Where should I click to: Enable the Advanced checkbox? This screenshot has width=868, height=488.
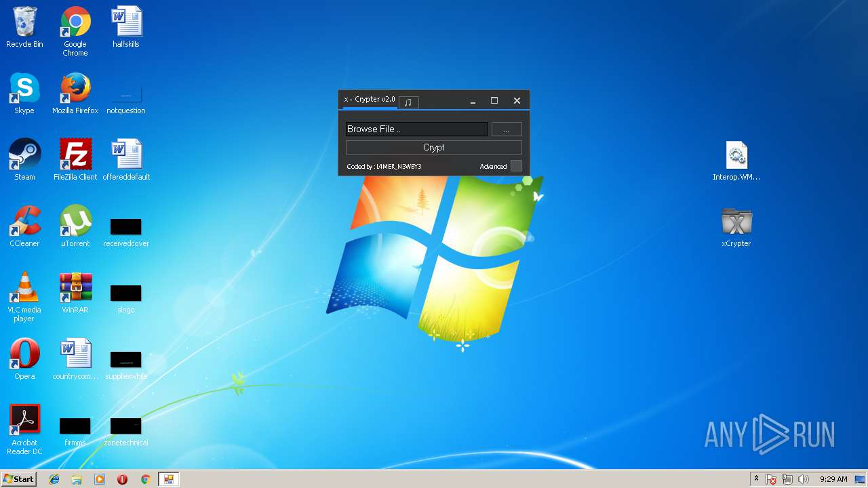(516, 166)
